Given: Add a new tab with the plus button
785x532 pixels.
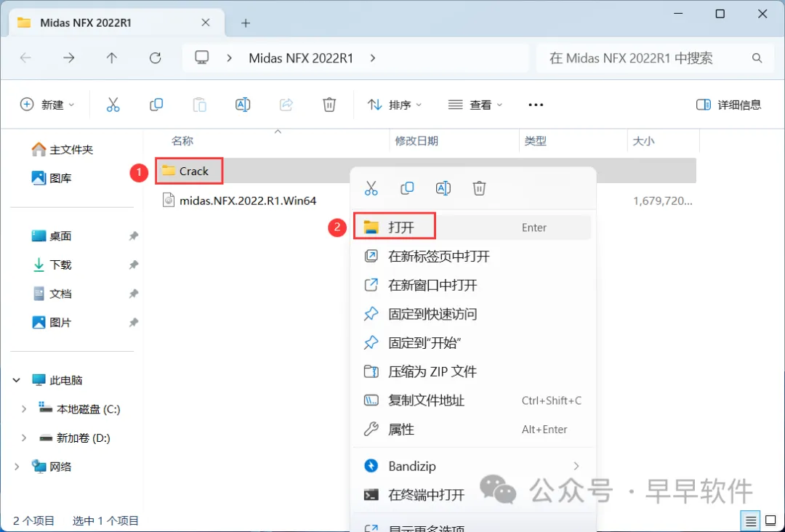Looking at the screenshot, I should [246, 23].
